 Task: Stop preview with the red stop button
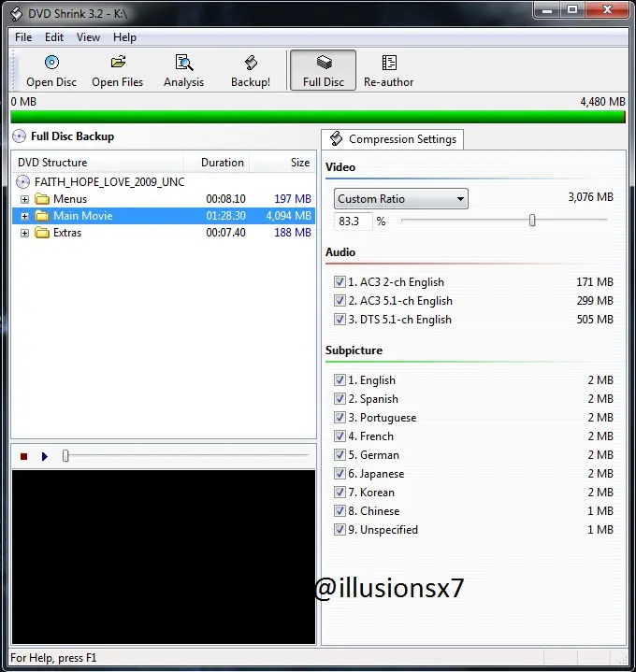click(24, 456)
